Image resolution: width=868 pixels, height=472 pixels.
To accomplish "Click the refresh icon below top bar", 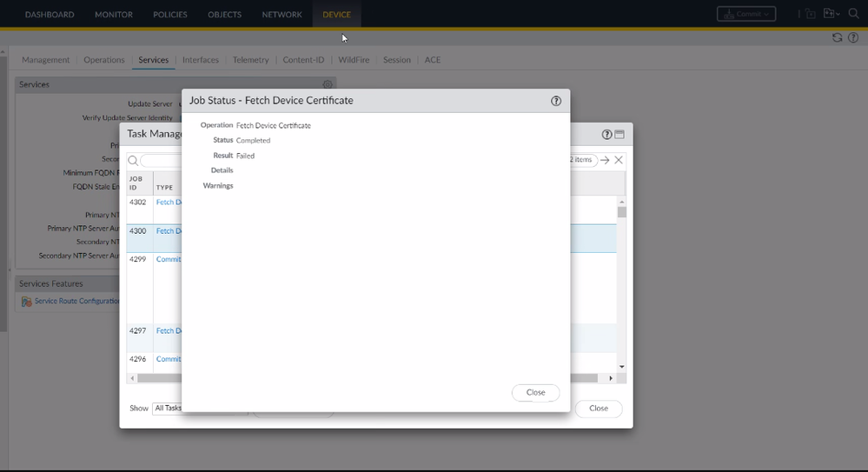I will point(837,37).
